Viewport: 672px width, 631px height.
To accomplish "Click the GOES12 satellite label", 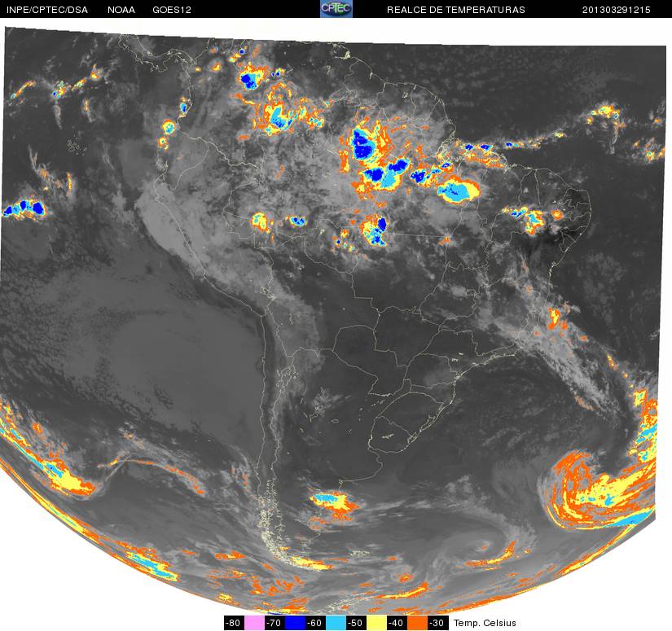I will coord(172,10).
